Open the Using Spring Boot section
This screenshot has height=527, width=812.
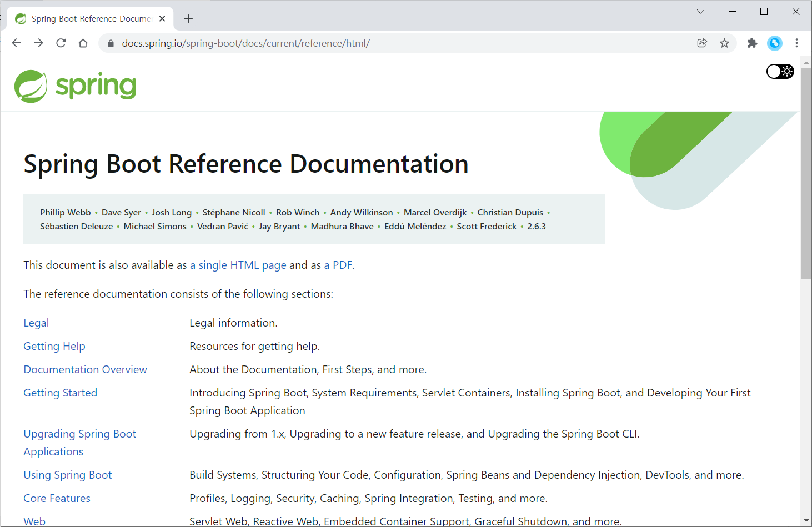[x=67, y=475]
